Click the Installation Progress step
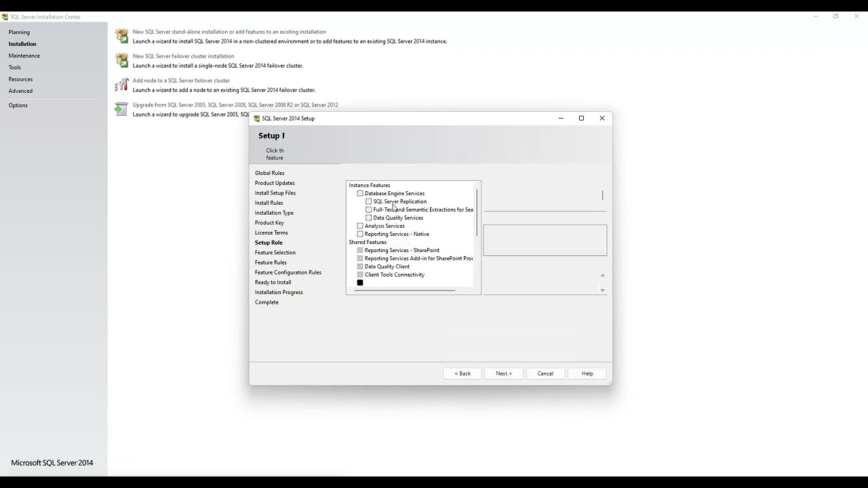 [279, 292]
